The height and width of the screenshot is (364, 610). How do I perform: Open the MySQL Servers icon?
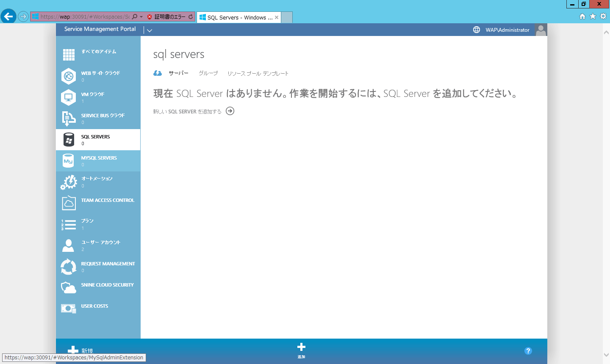(x=68, y=161)
